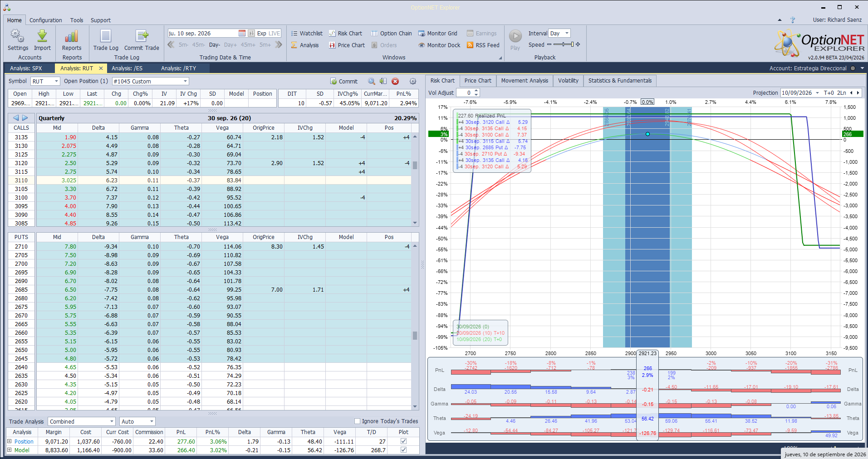This screenshot has width=868, height=459.
Task: Step back one day with Day-
Action: [x=214, y=44]
